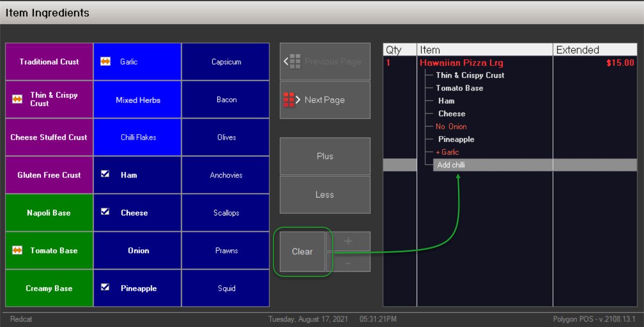Add Scallops ingredient

[226, 213]
